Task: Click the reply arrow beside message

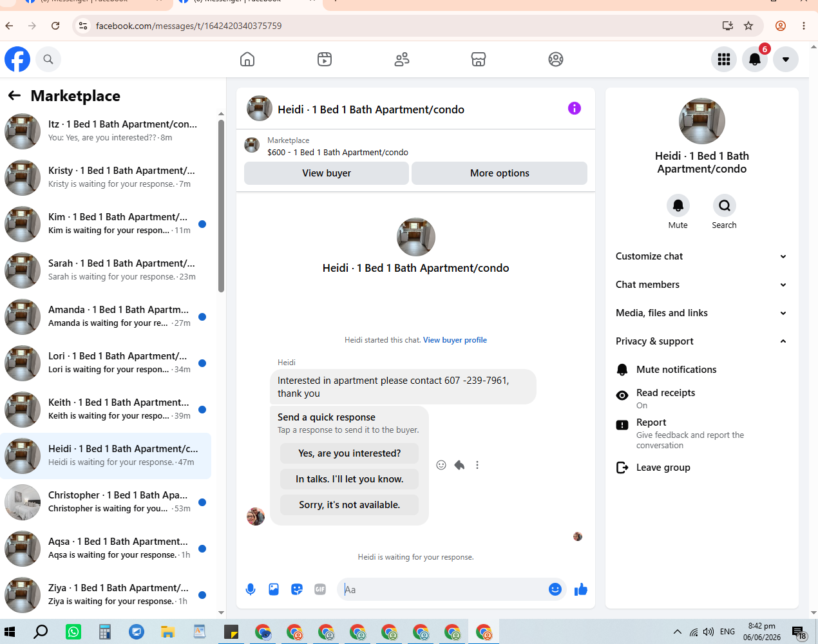Action: 459,465
